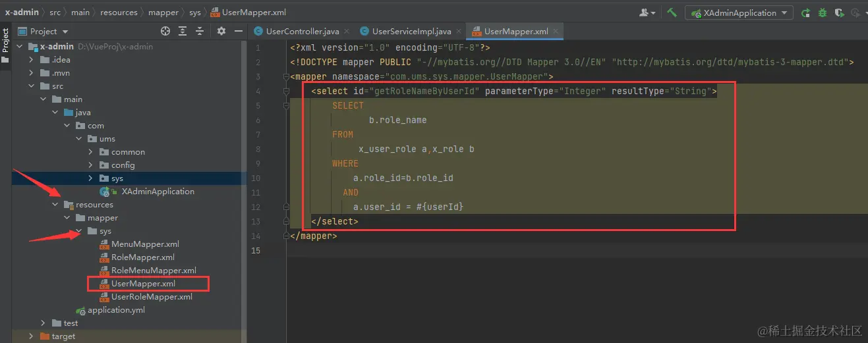The height and width of the screenshot is (343, 868).
Task: Collapse the src folder
Action: pyautogui.click(x=31, y=86)
